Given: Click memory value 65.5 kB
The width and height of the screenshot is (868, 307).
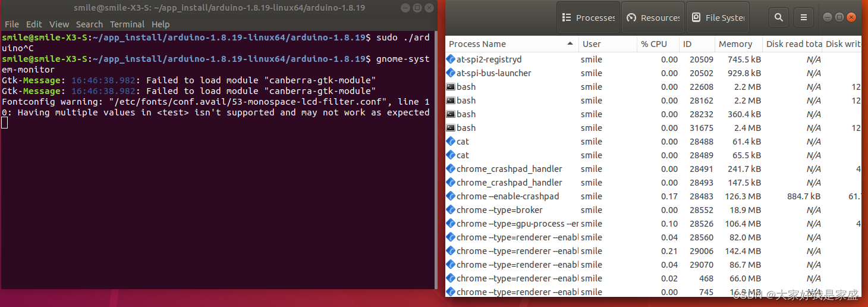Looking at the screenshot, I should (x=747, y=155).
